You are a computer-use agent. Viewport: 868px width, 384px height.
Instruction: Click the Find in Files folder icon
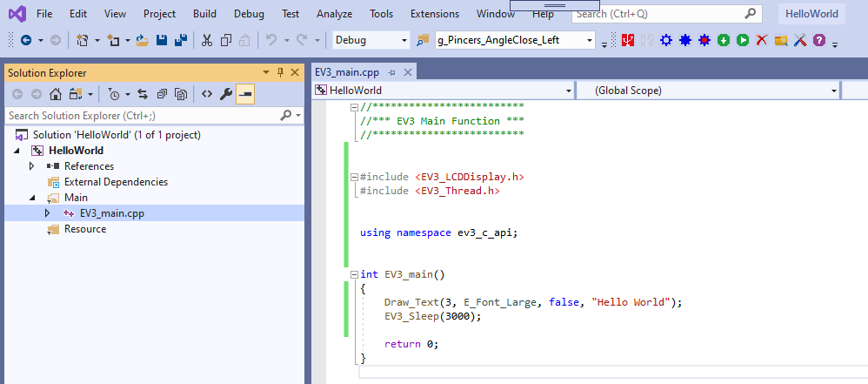coord(424,40)
